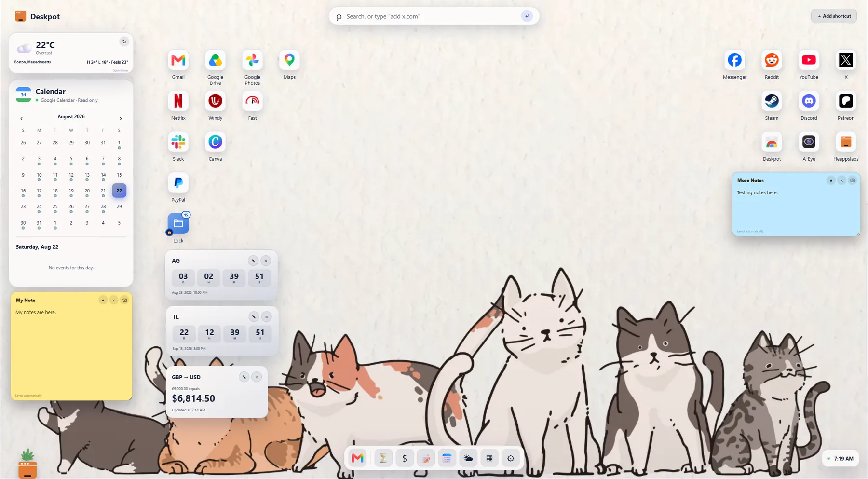Launch the Slack shortcut
Viewport: 868px width, 479px height.
[x=178, y=142]
